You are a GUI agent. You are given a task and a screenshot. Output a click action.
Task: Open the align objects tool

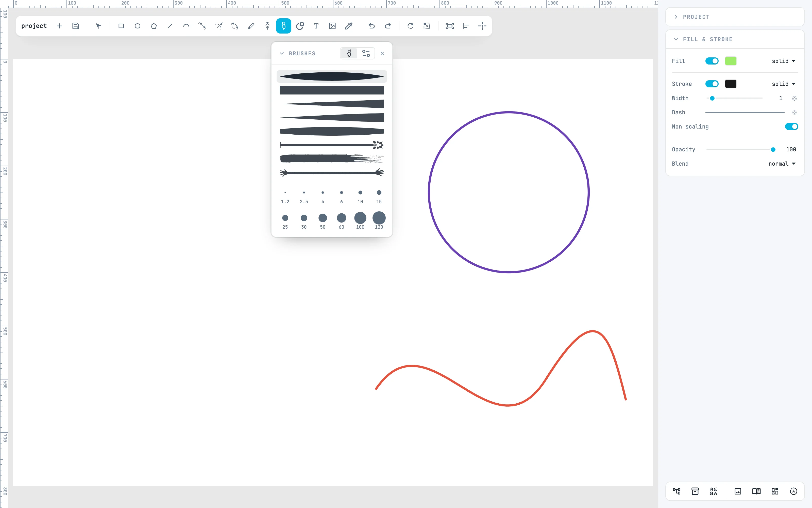coord(466,26)
